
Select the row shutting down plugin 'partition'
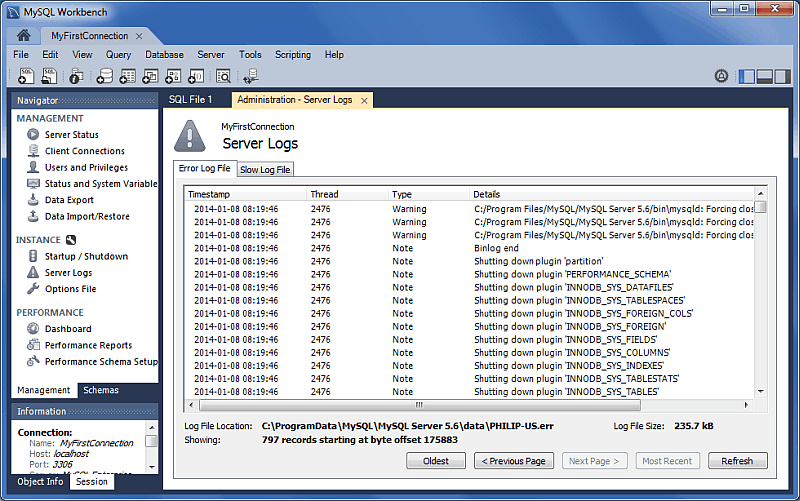click(469, 261)
